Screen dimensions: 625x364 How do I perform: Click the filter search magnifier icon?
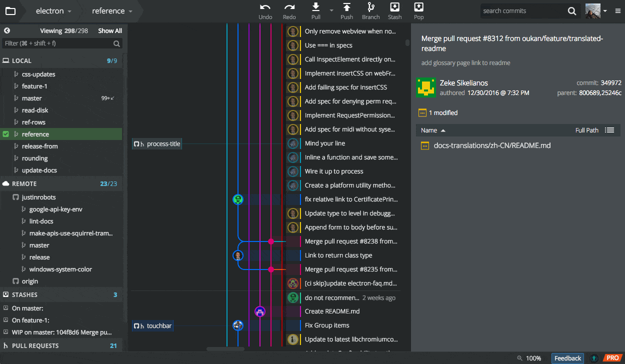pos(116,43)
